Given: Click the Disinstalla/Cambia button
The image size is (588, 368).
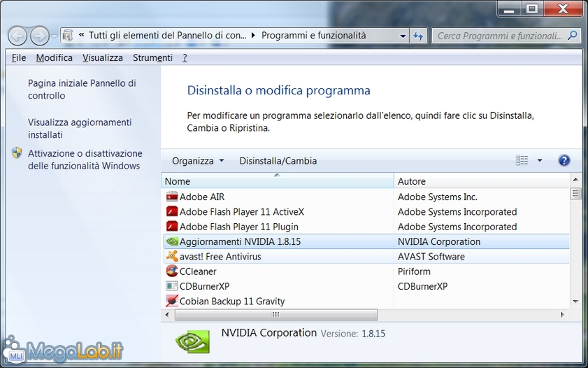Looking at the screenshot, I should (x=278, y=160).
